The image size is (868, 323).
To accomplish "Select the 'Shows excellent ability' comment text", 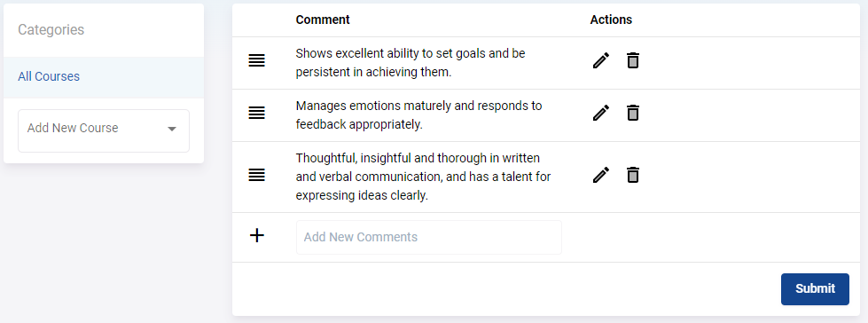I will tap(411, 63).
